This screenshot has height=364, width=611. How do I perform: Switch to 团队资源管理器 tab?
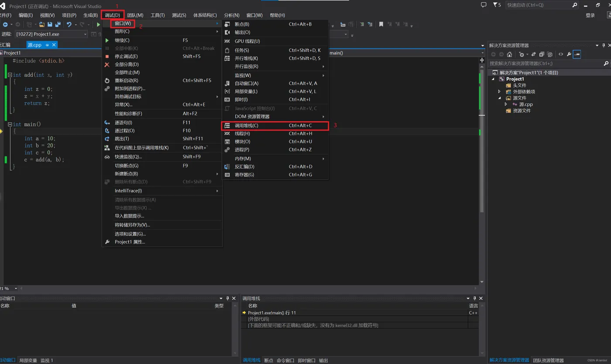(549, 361)
